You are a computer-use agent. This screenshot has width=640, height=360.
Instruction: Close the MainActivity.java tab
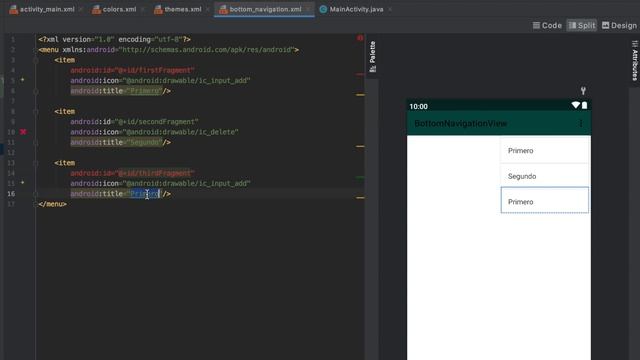pyautogui.click(x=390, y=9)
